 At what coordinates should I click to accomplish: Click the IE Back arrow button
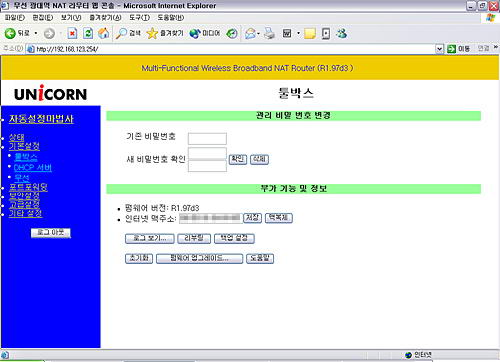(x=10, y=33)
